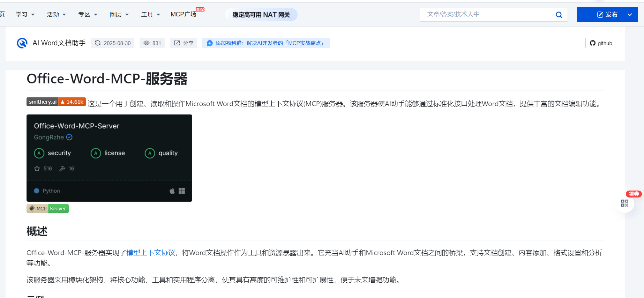Screen dimensions: 644x298
Task: Open the QR code floating button
Action: (625, 203)
